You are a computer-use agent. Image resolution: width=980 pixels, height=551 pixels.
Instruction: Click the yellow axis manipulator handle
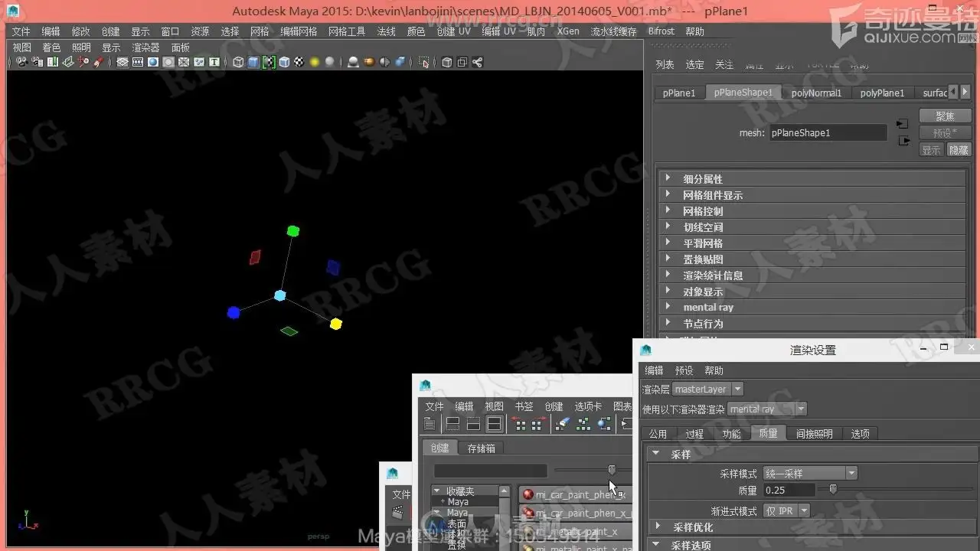[x=335, y=324]
